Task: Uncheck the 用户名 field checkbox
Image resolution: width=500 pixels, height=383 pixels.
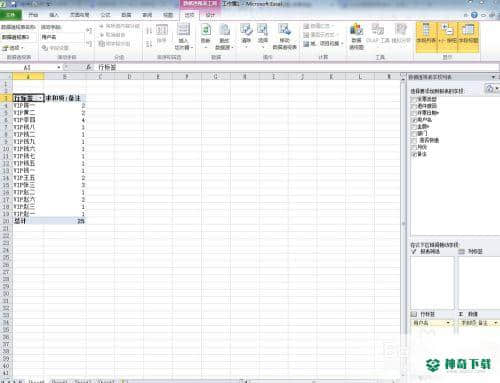Action: 414,120
